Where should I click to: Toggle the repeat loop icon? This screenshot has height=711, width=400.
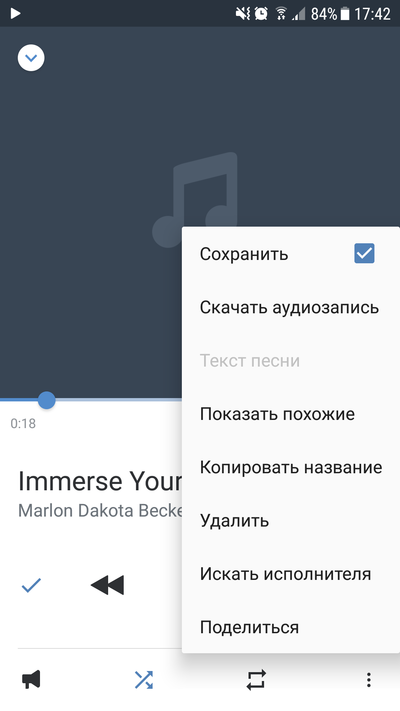click(x=256, y=680)
